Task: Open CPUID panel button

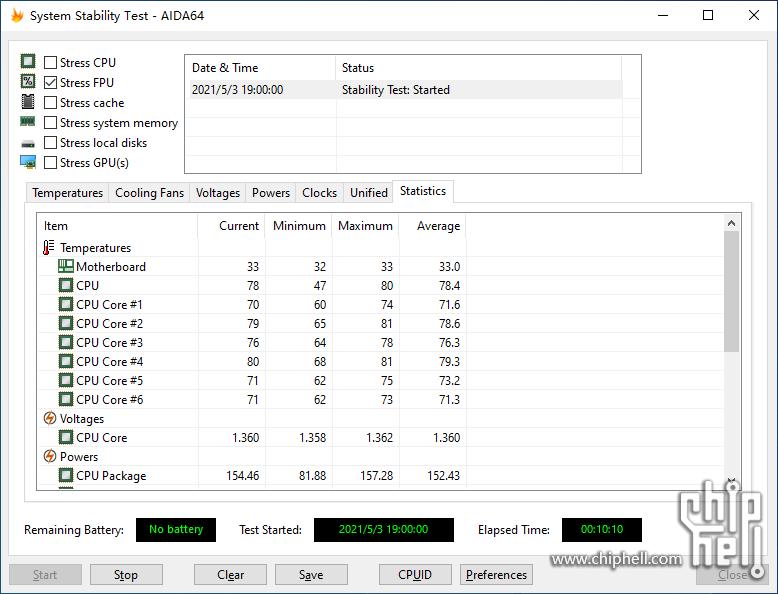Action: [415, 575]
